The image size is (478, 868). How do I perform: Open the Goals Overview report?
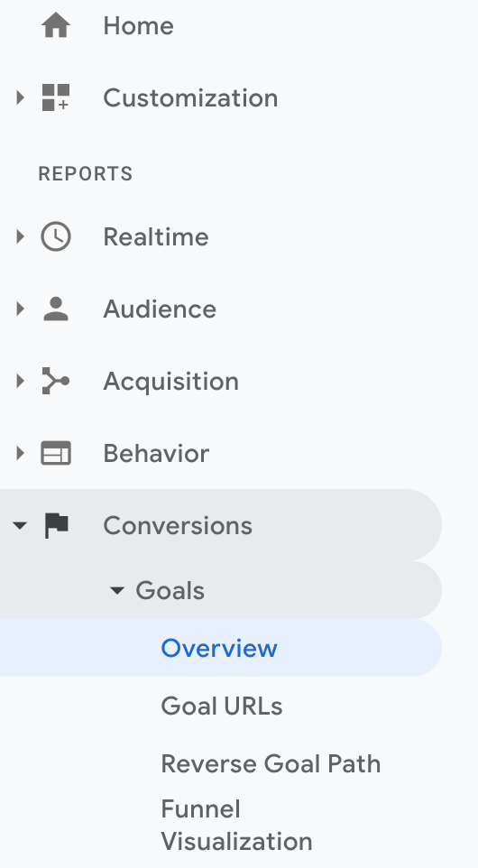[219, 648]
